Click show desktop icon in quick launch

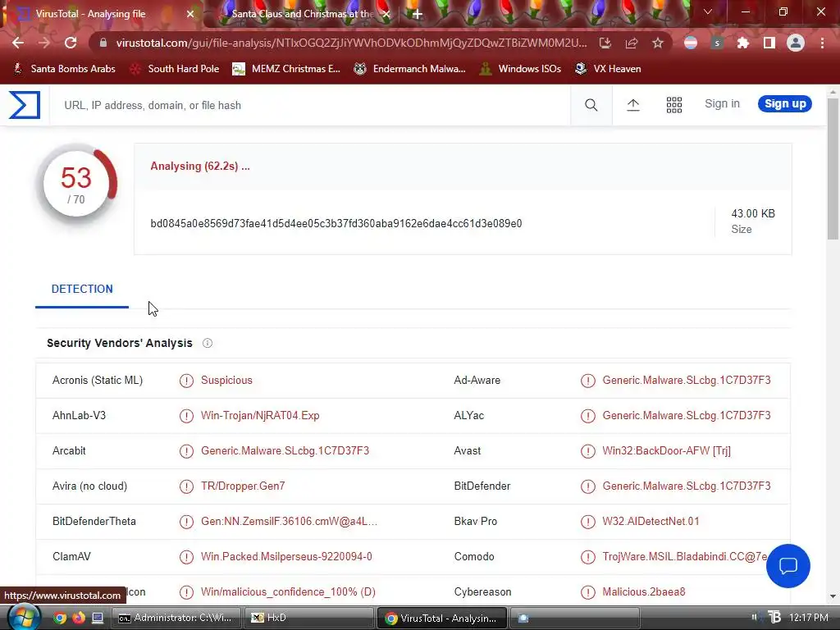[x=98, y=618]
